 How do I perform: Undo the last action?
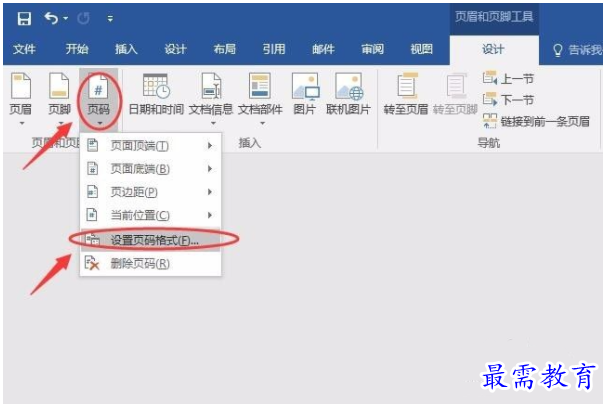pos(51,18)
